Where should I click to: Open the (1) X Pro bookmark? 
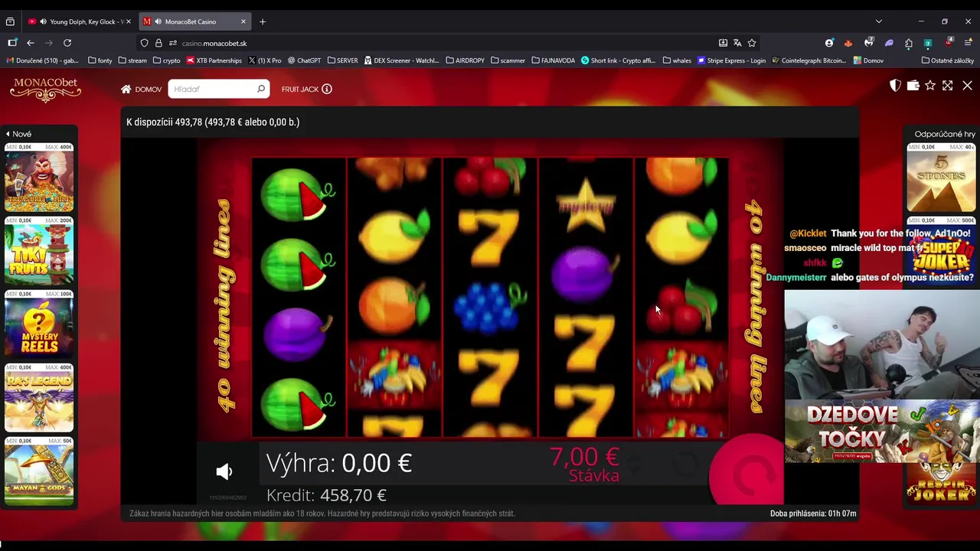(x=265, y=60)
